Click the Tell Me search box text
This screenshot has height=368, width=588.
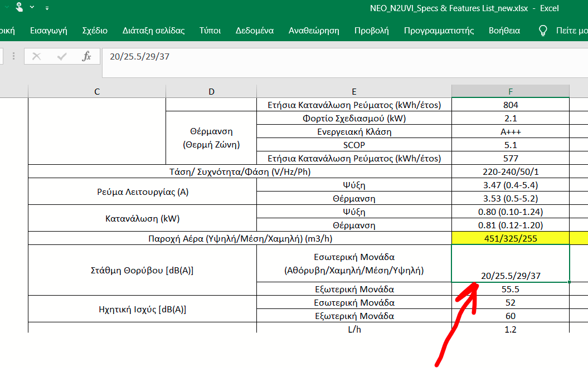571,31
